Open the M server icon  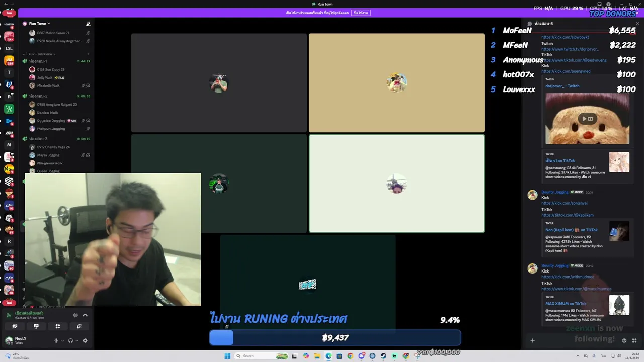coord(9,145)
